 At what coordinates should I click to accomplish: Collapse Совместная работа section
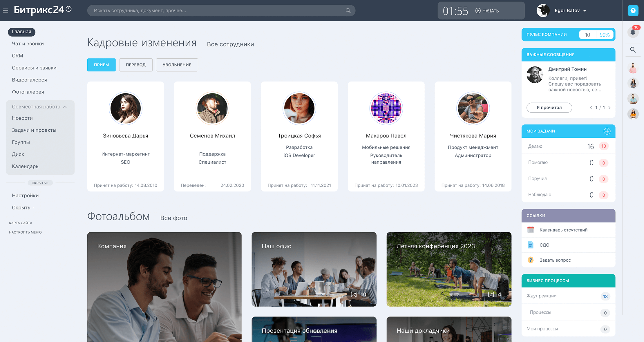pyautogui.click(x=39, y=107)
